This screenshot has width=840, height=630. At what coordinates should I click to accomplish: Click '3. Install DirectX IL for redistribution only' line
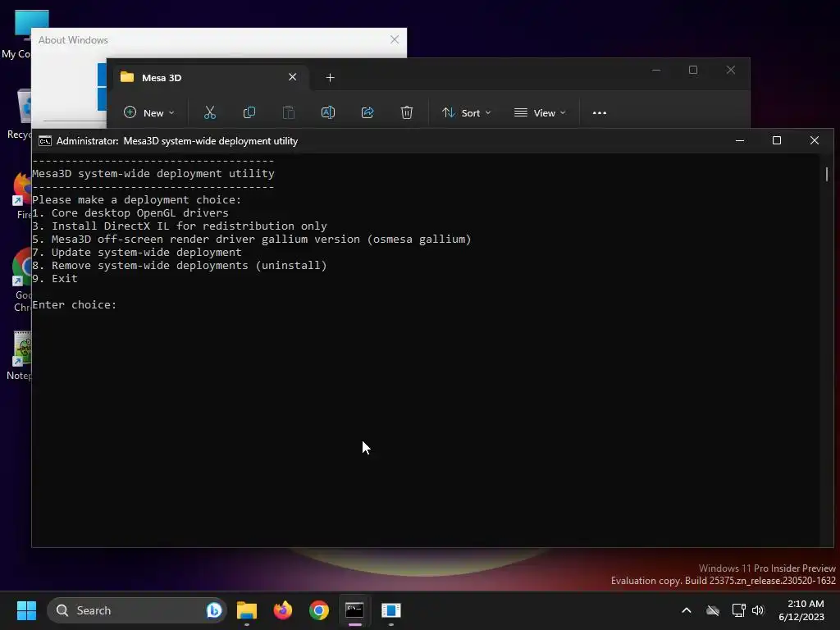point(180,226)
